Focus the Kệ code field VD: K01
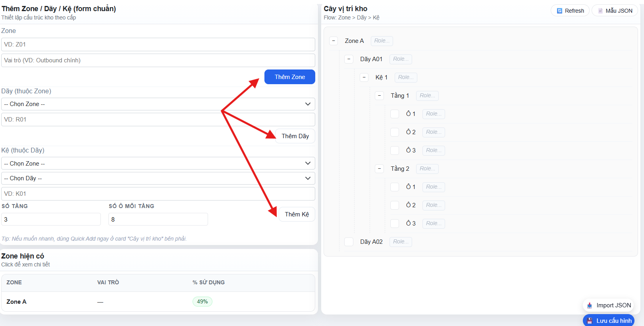This screenshot has width=644, height=326. click(x=158, y=194)
